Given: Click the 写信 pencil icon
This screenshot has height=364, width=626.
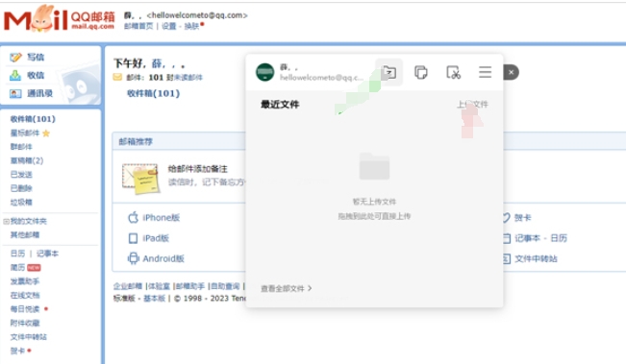Looking at the screenshot, I should (x=15, y=57).
